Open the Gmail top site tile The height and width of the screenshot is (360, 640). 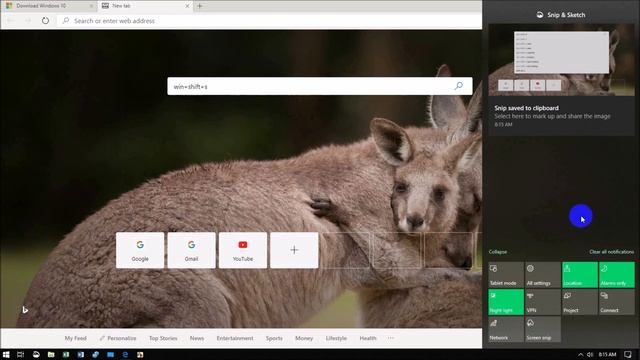(191, 250)
